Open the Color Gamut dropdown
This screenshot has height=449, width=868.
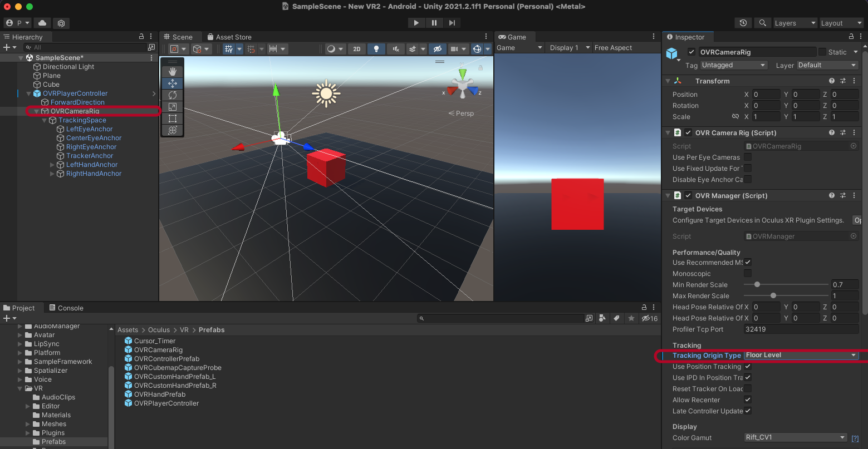[x=796, y=437]
